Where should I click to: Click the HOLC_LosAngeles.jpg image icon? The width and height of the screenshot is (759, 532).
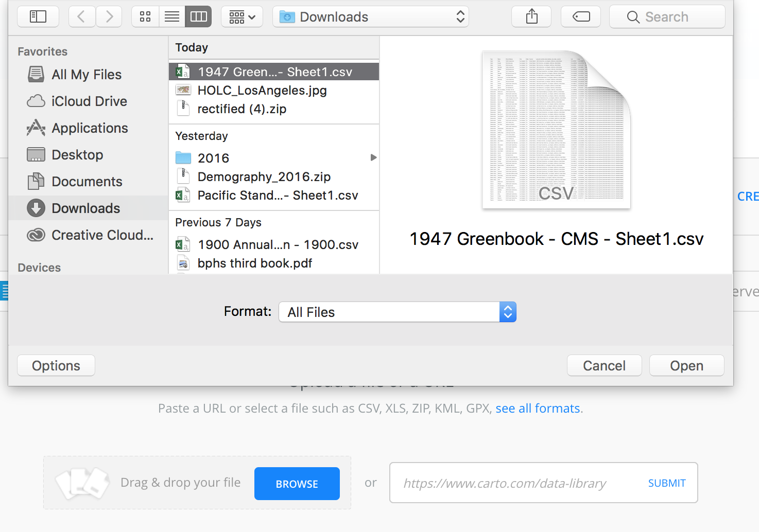(183, 90)
